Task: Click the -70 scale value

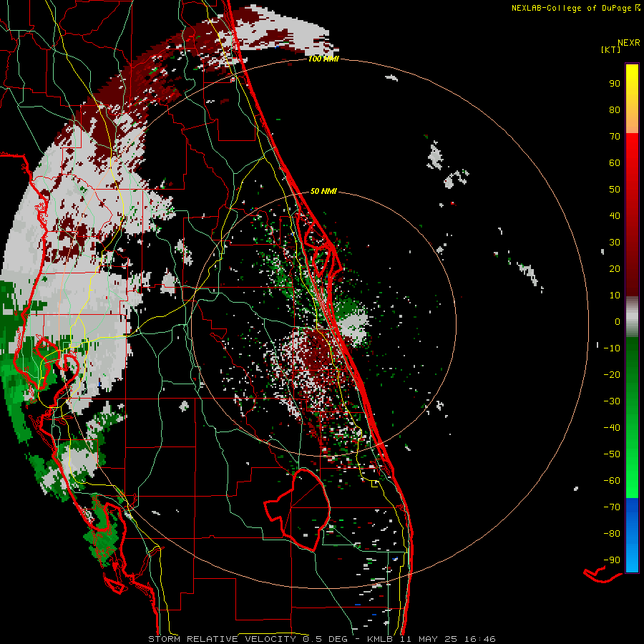Action: click(612, 507)
